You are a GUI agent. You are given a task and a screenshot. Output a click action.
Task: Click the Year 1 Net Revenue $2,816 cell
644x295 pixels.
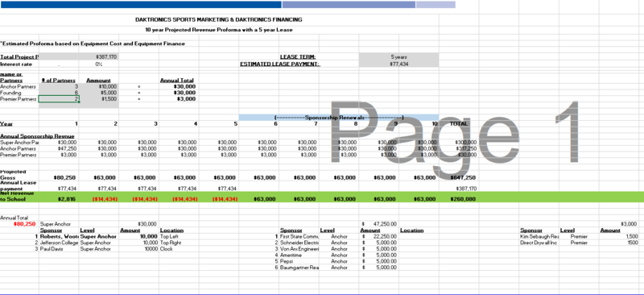(59, 199)
